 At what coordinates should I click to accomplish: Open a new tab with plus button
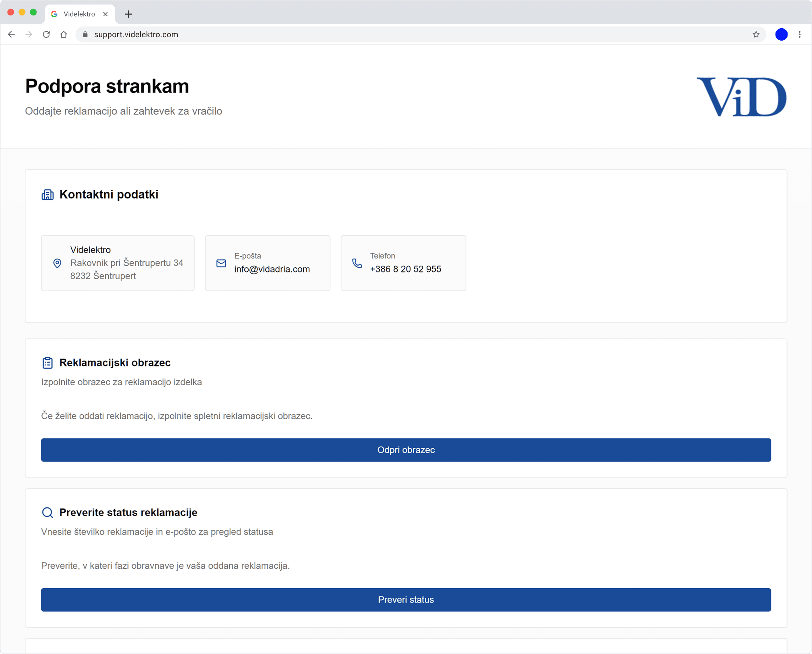(129, 14)
